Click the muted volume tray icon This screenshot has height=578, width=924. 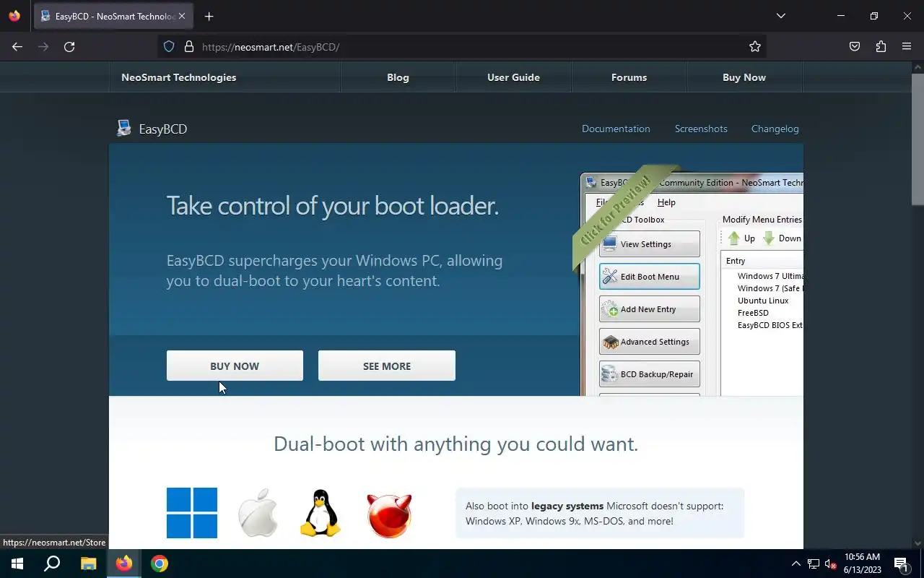831,564
